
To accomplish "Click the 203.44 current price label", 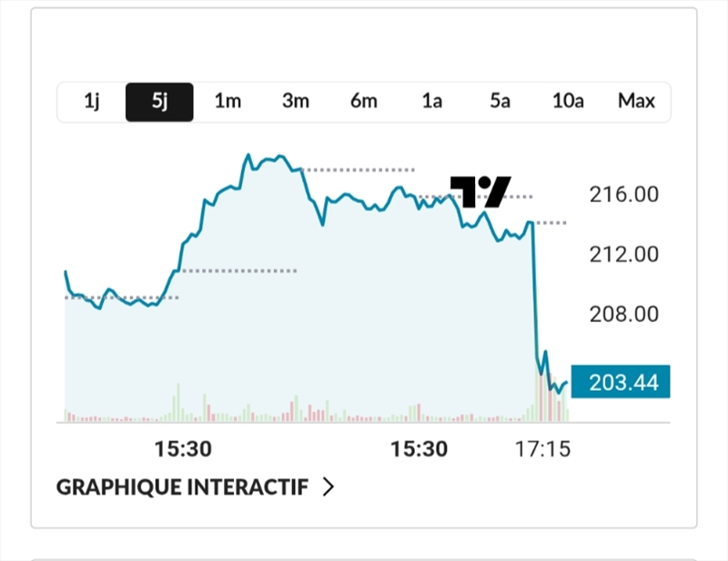I will [622, 382].
